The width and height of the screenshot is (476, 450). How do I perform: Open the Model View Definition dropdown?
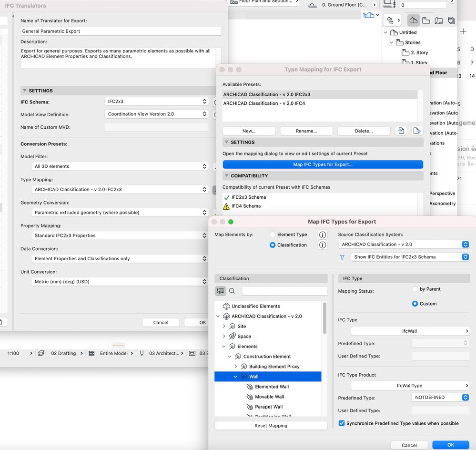point(156,114)
